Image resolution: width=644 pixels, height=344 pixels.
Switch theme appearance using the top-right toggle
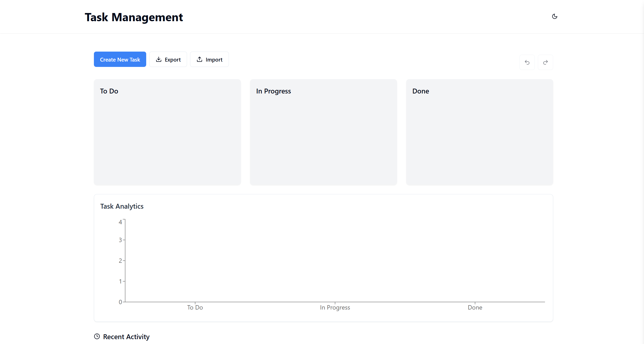(x=555, y=16)
